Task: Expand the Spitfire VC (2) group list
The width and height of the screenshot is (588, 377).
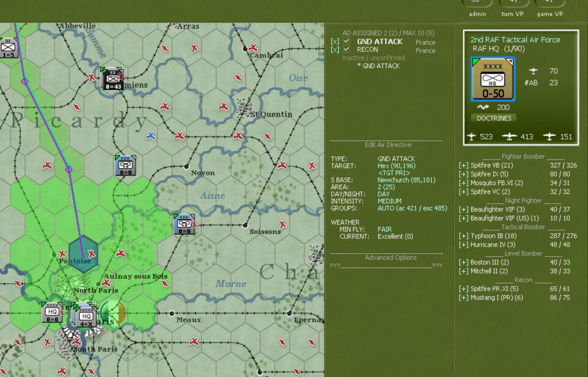Action: 463,192
